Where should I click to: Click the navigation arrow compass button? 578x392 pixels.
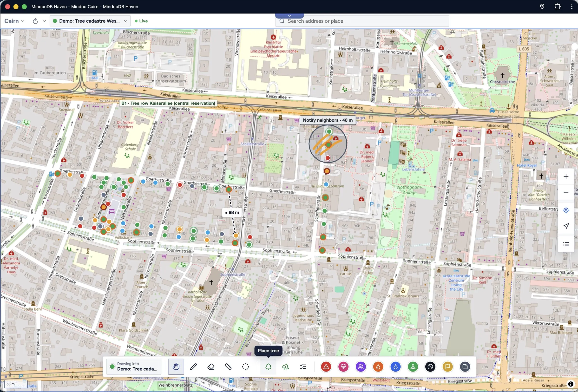pyautogui.click(x=566, y=226)
